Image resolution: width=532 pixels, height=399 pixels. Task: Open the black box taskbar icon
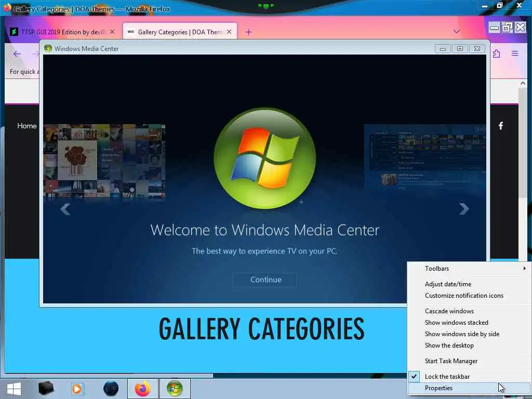[46, 389]
